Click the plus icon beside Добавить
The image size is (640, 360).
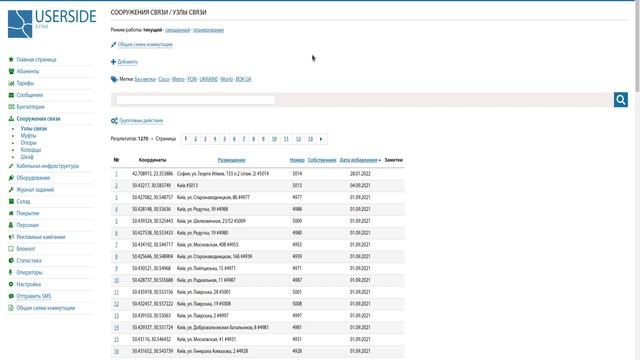[x=113, y=62]
